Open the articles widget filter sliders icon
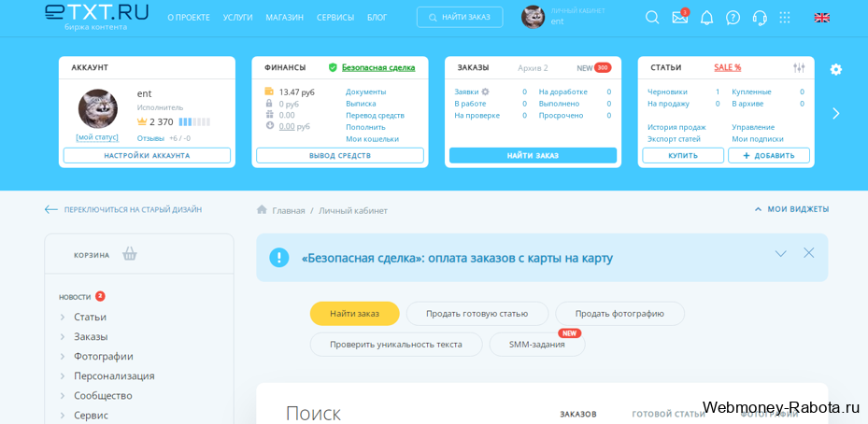This screenshot has width=868, height=424. 799,67
